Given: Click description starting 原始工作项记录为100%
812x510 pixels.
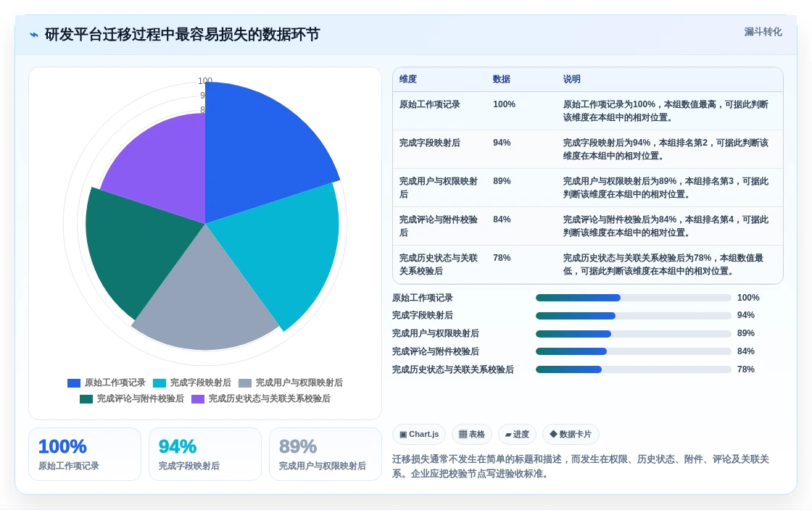Looking at the screenshot, I should tap(666, 111).
